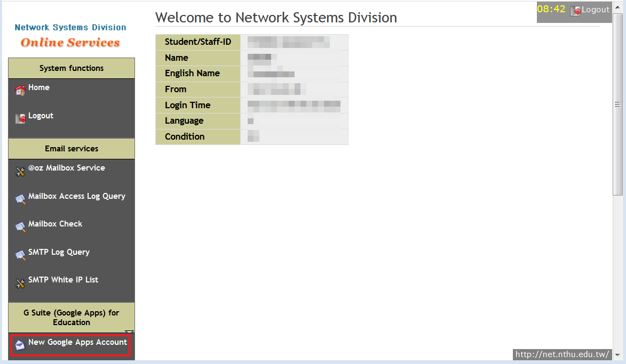Click the top-right Logout text button
The width and height of the screenshot is (626, 364).
click(x=596, y=10)
